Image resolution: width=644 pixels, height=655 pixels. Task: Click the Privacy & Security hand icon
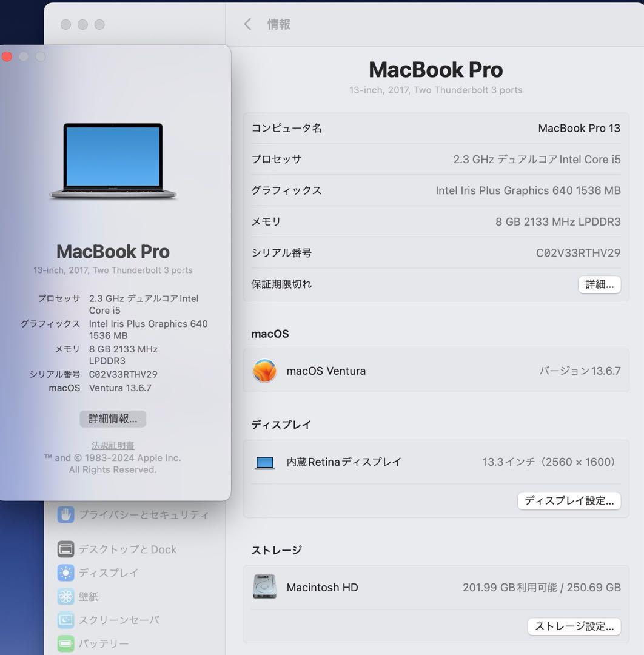coord(65,514)
